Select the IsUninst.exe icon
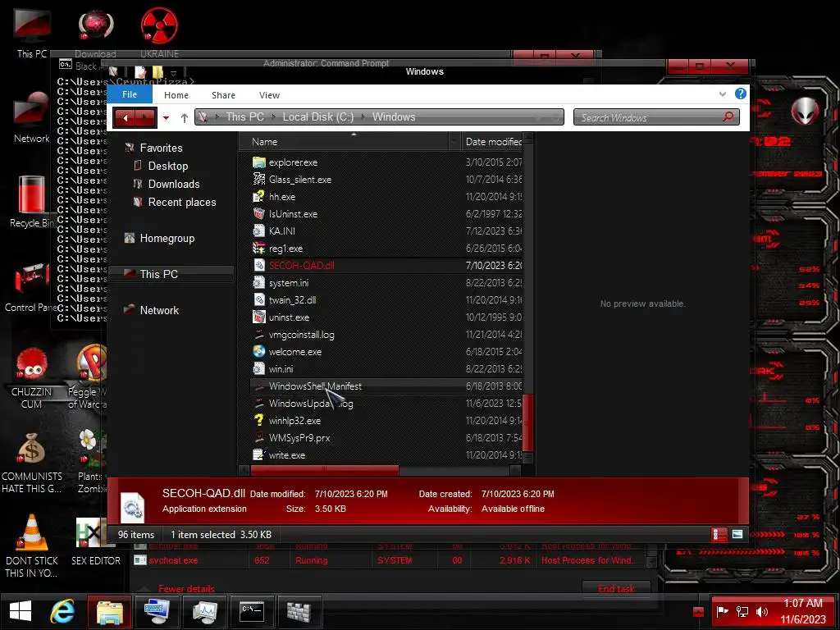840x630 pixels. coord(258,214)
